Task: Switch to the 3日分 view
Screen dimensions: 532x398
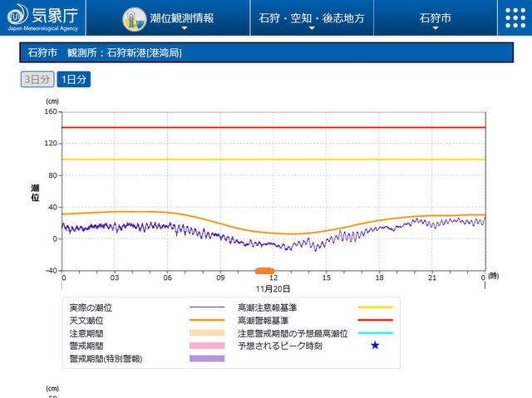Action: pos(37,80)
